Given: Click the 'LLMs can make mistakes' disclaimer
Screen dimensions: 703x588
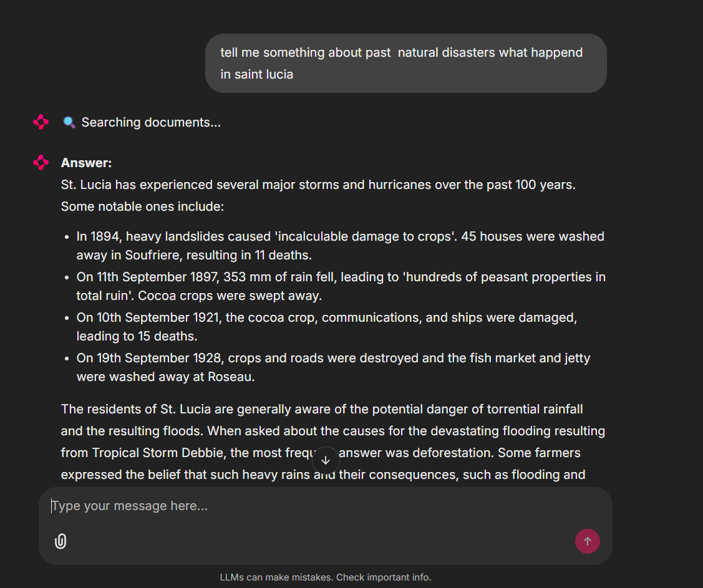Looking at the screenshot, I should pyautogui.click(x=326, y=577).
